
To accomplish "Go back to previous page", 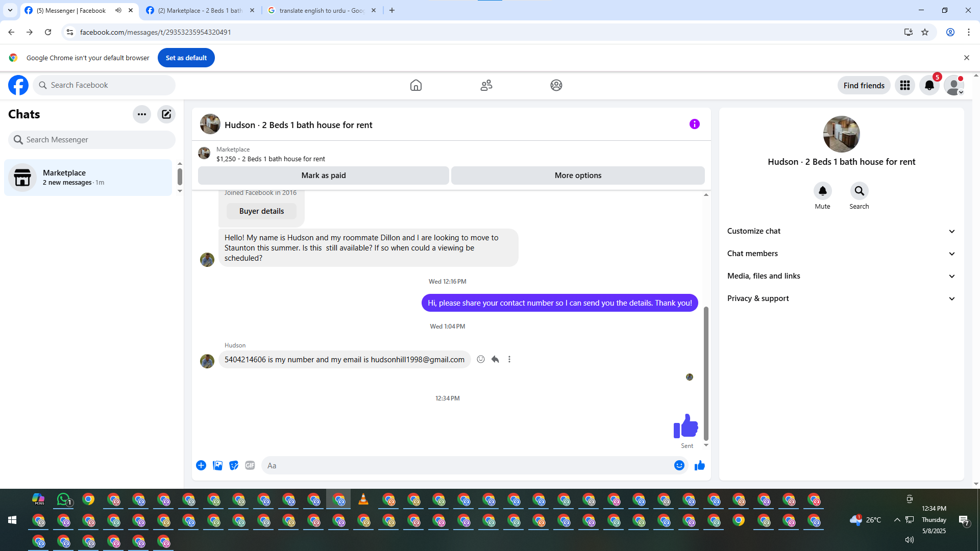I will tap(11, 32).
